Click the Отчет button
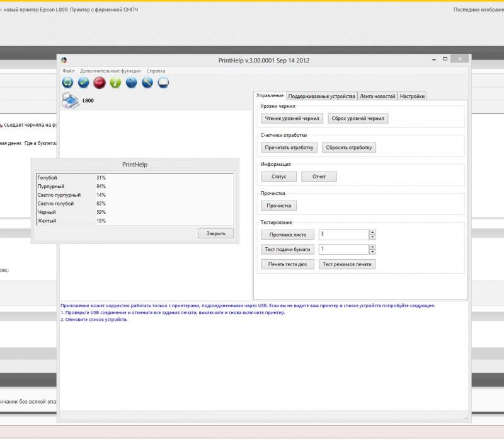This screenshot has width=504, height=444. point(319,177)
